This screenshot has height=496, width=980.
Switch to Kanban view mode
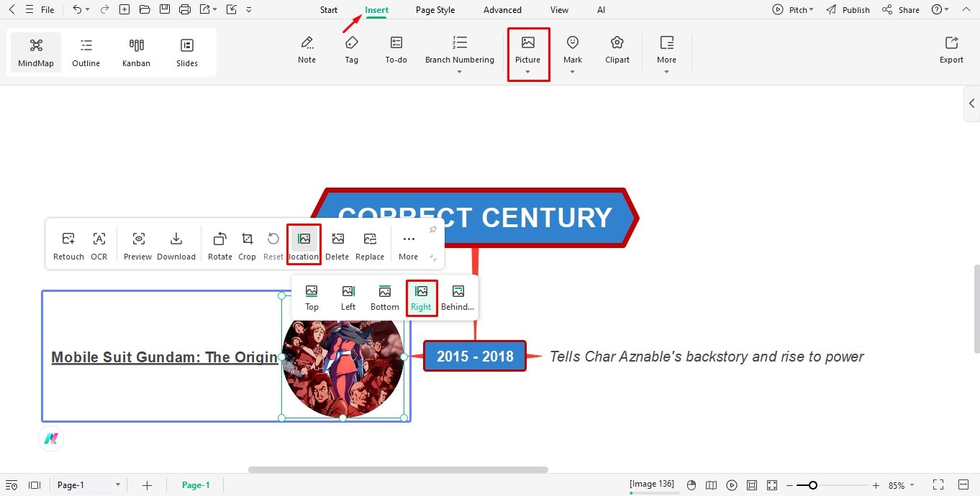136,53
